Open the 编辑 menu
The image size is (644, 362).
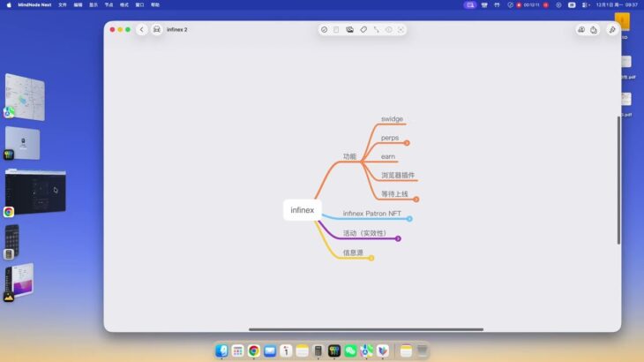(78, 5)
